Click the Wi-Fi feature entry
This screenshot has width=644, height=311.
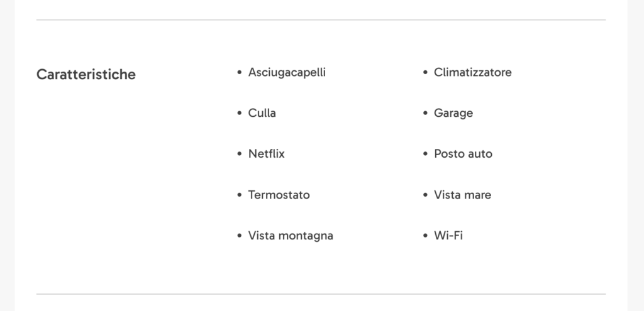pyautogui.click(x=448, y=236)
